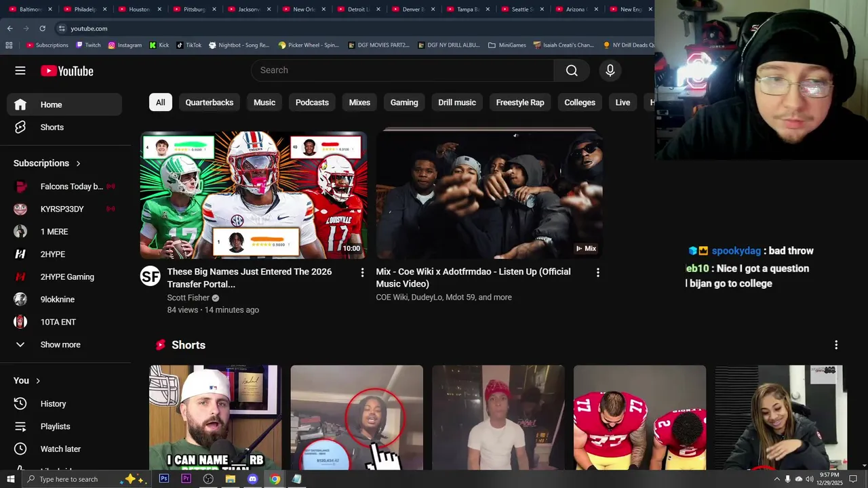Show hidden system tray icons
868x488 pixels.
click(x=776, y=479)
